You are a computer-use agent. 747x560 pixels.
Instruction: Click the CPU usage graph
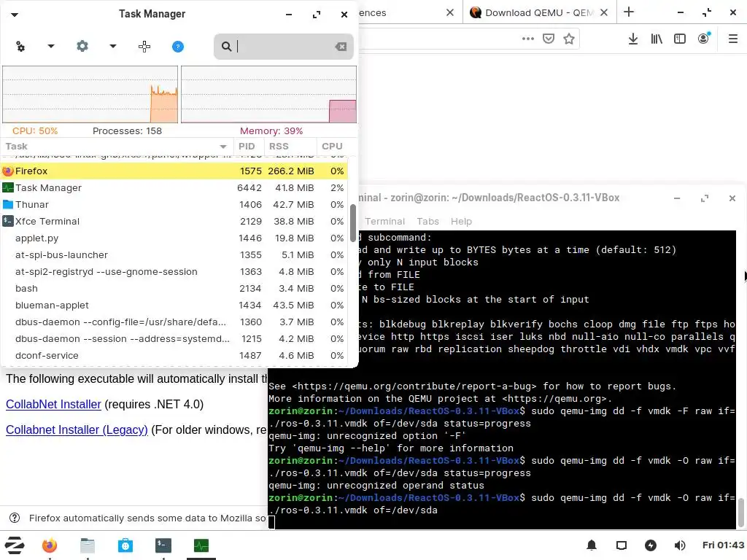point(90,94)
